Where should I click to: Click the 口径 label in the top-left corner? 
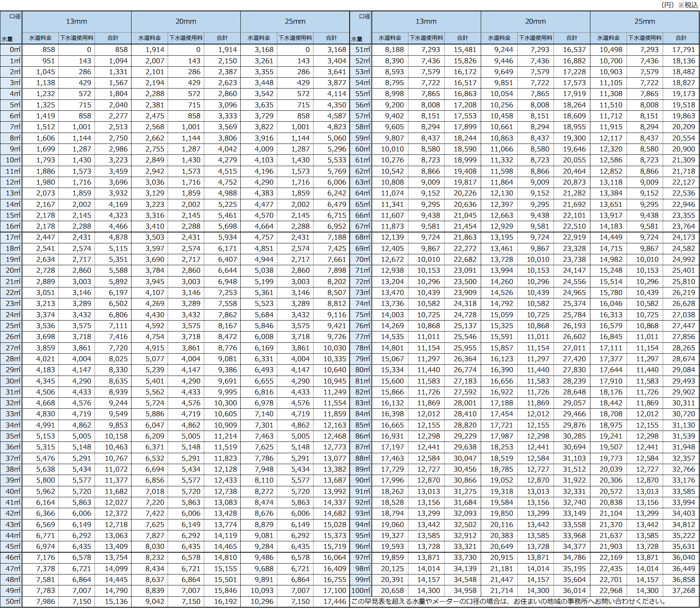click(15, 16)
